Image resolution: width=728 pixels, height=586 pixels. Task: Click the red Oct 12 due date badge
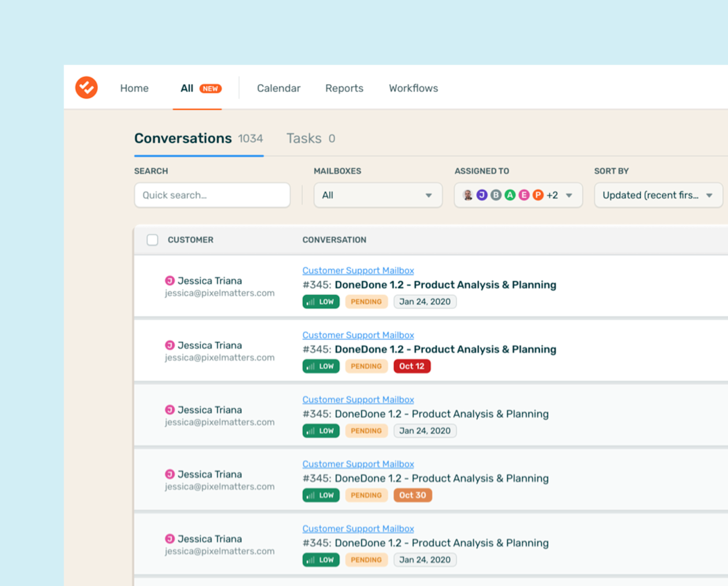(412, 366)
